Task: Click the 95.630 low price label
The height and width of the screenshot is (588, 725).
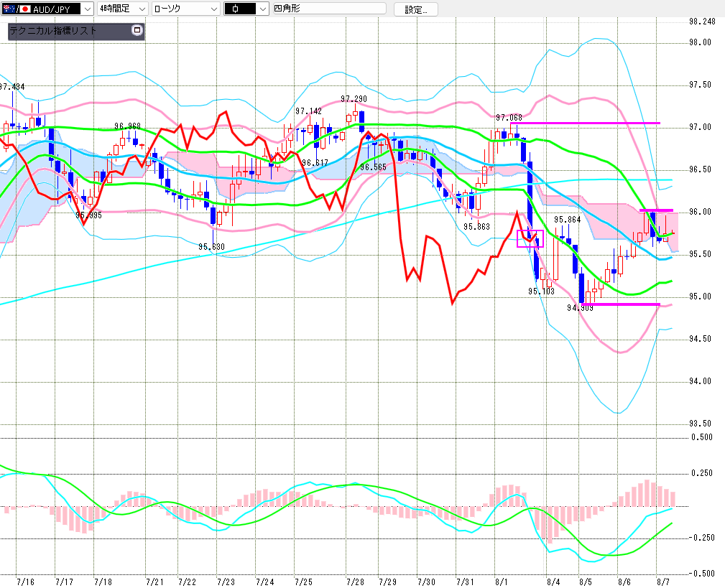Action: tap(211, 247)
